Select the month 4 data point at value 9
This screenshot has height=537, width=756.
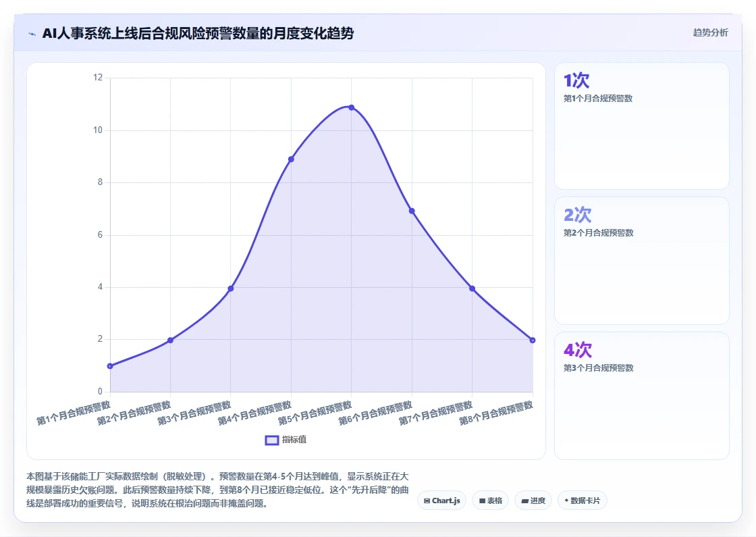tap(291, 159)
